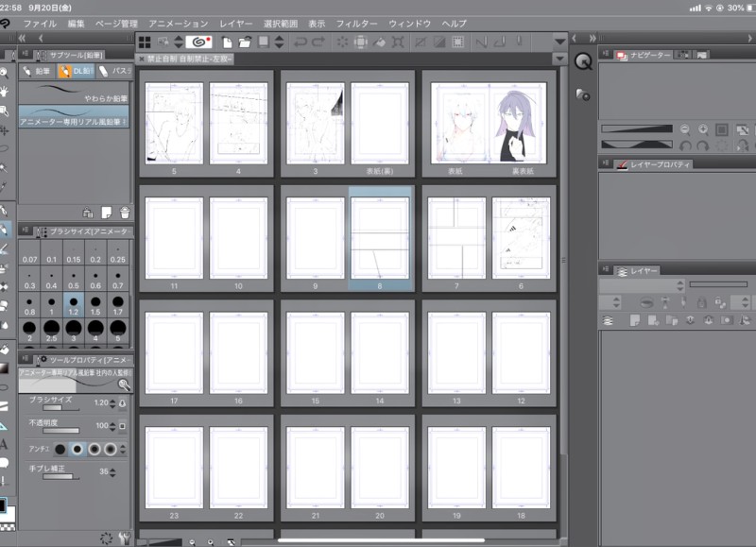
Task: Expand right palette dock double arrow
Action: (x=593, y=38)
